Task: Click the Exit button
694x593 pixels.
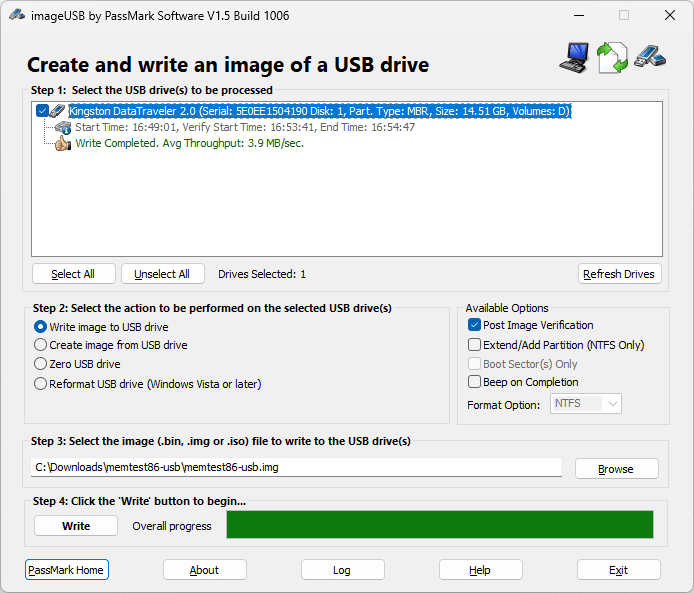Action: pos(619,570)
